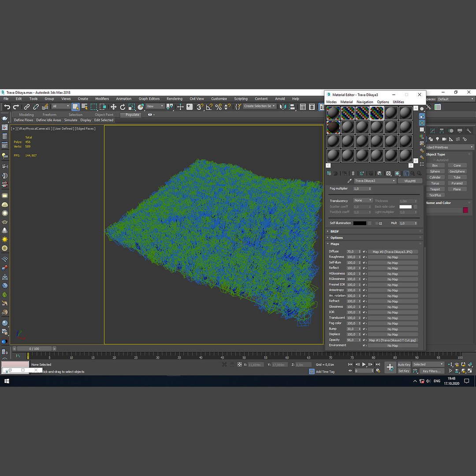Select the Cameras category icon

pos(444,139)
